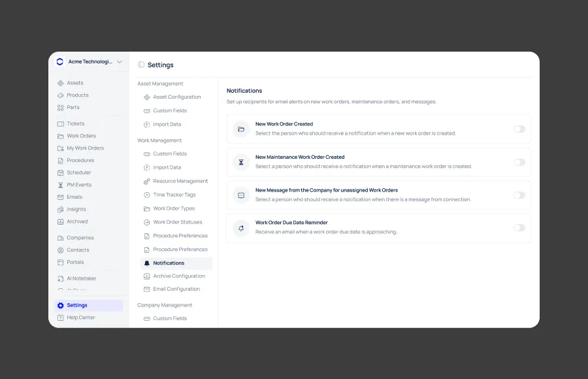Click the New Work Order Created folder icon

(241, 129)
